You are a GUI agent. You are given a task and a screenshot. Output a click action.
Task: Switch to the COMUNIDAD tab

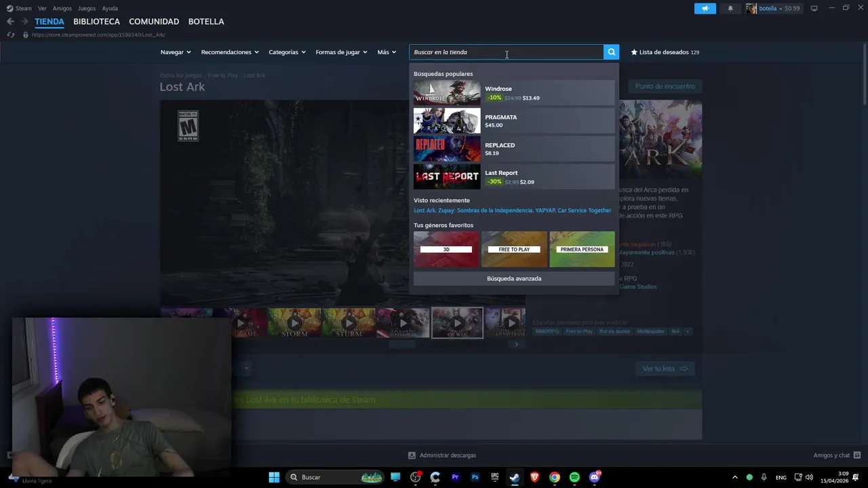tap(154, 22)
